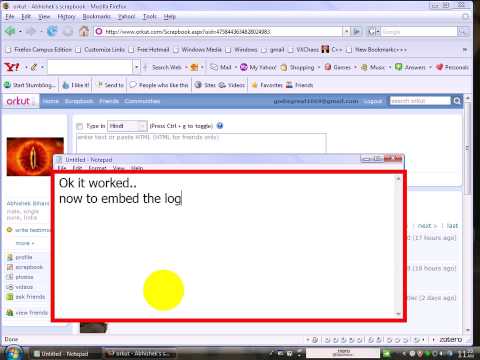
Task: Click the Firefox forward arrow
Action: pos(31,31)
